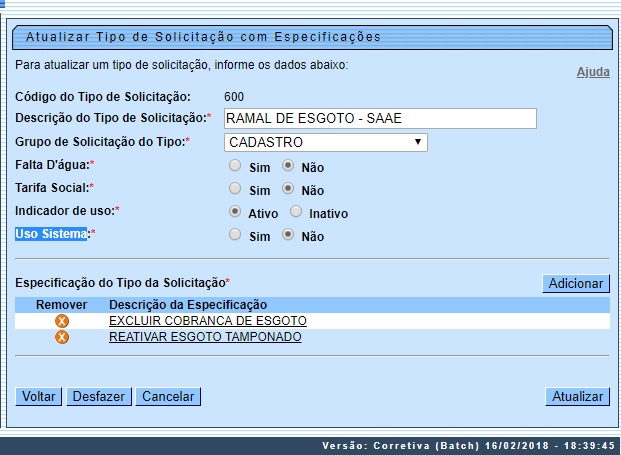The image size is (621, 455).
Task: Open the Grupo de Solicitação dropdown
Action: 324,142
